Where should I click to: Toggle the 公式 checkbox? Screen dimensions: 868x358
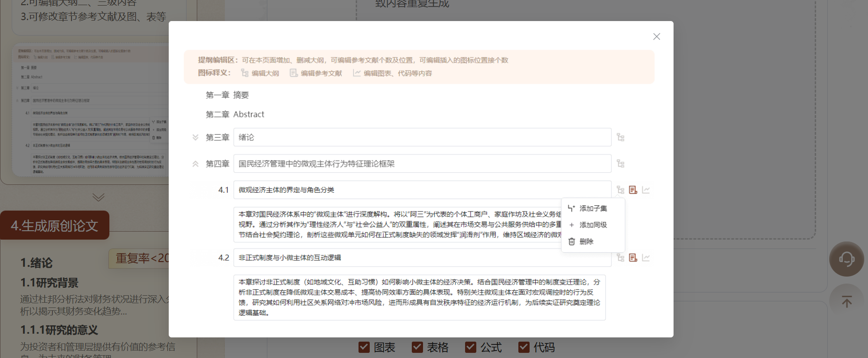click(x=470, y=347)
